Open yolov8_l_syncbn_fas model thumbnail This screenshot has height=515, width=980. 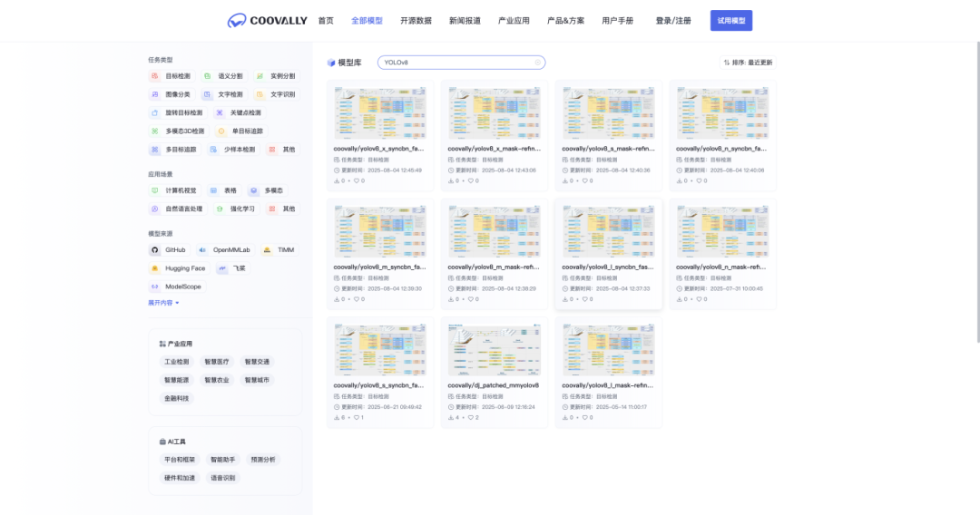coord(608,231)
